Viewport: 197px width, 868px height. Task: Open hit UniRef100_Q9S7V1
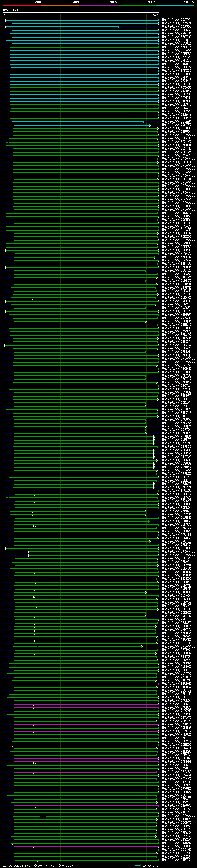(176, 20)
